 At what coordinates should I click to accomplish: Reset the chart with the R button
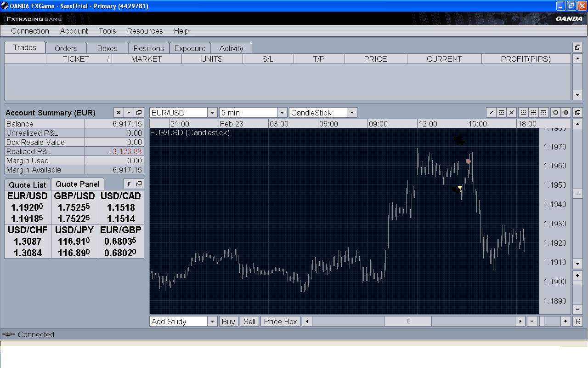(578, 322)
